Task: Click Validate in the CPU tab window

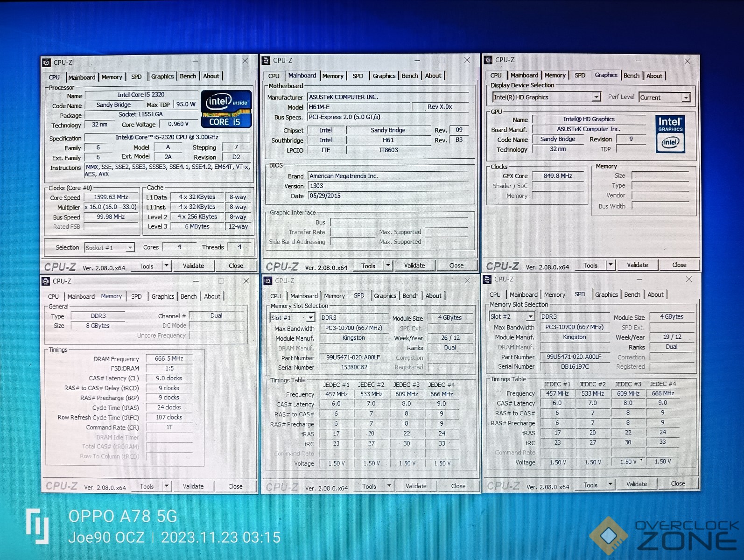Action: coord(194,266)
